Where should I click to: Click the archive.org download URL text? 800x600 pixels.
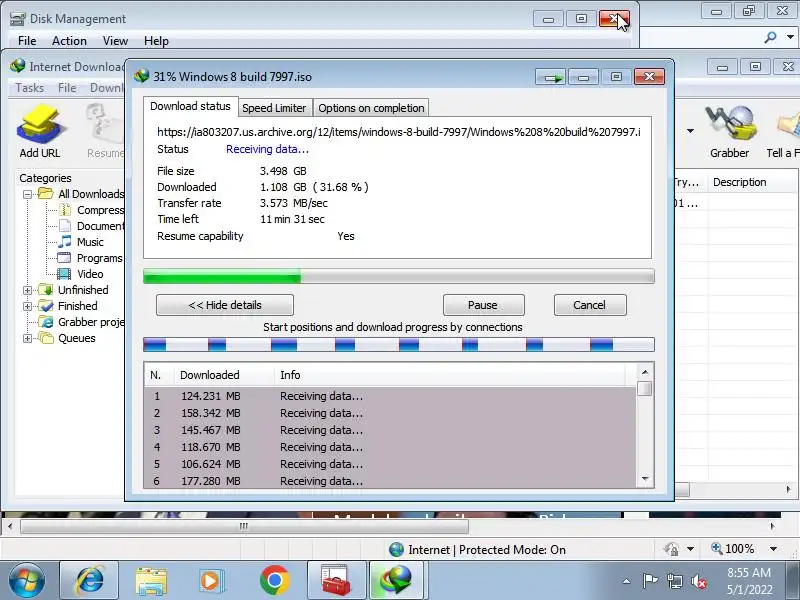[x=398, y=132]
